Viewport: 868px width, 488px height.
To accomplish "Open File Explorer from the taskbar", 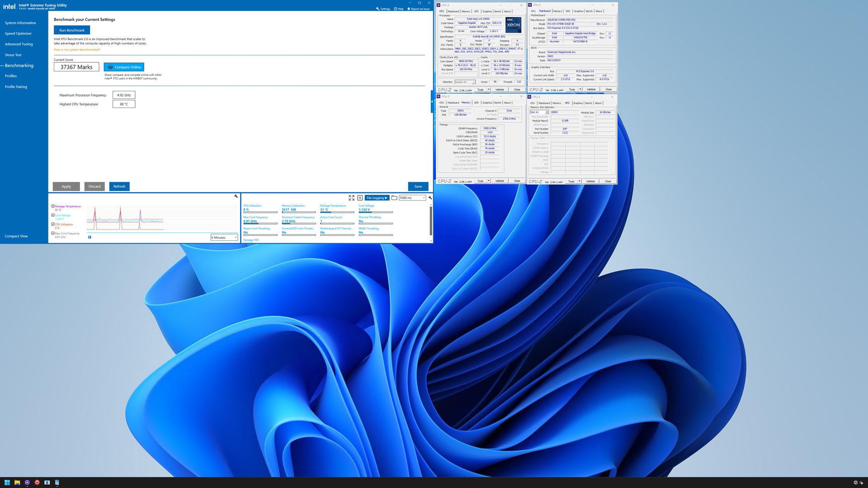I will tap(17, 483).
